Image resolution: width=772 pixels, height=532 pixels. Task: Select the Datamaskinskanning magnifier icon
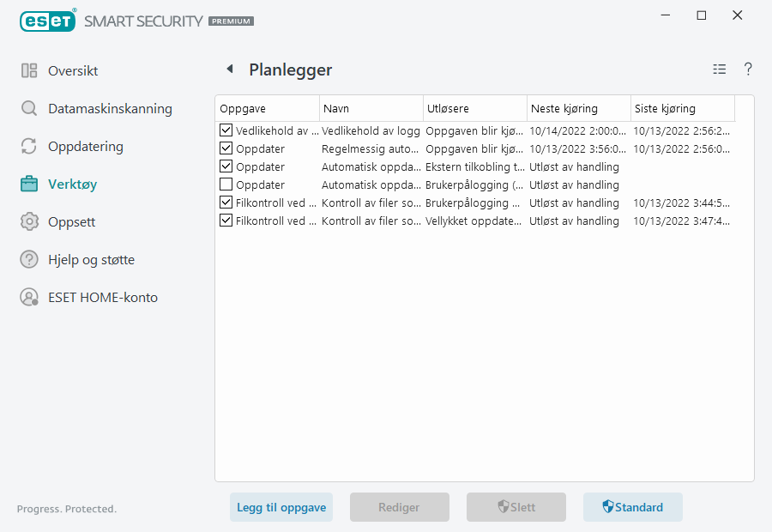(x=29, y=108)
